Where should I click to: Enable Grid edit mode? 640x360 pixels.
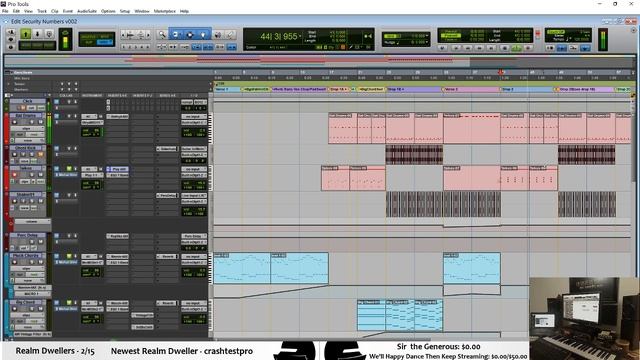point(104,43)
